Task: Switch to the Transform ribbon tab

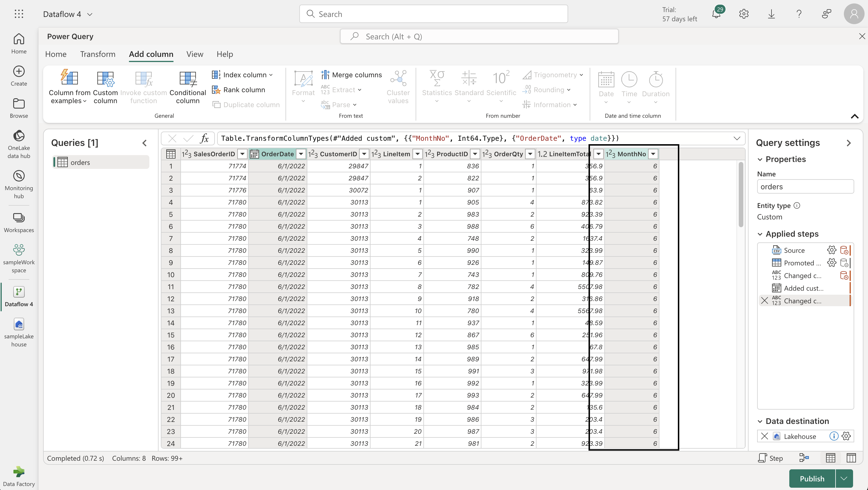Action: pos(98,54)
